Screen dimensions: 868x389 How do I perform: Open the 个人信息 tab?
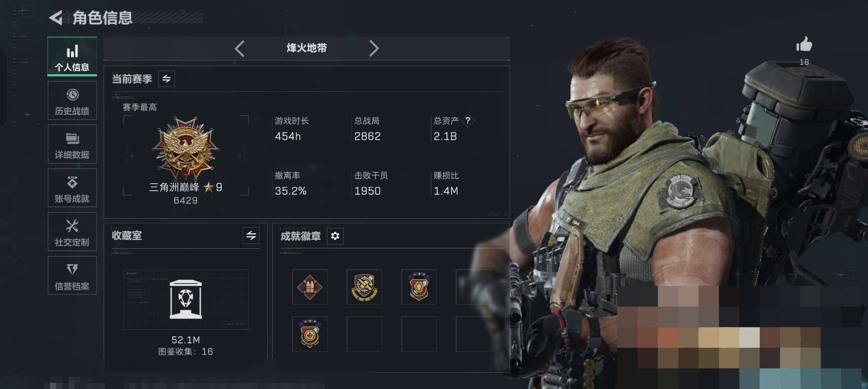tap(72, 57)
